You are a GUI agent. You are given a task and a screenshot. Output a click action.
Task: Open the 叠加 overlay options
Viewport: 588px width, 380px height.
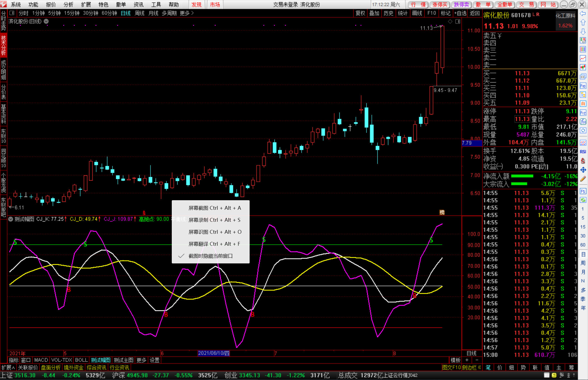[374, 13]
